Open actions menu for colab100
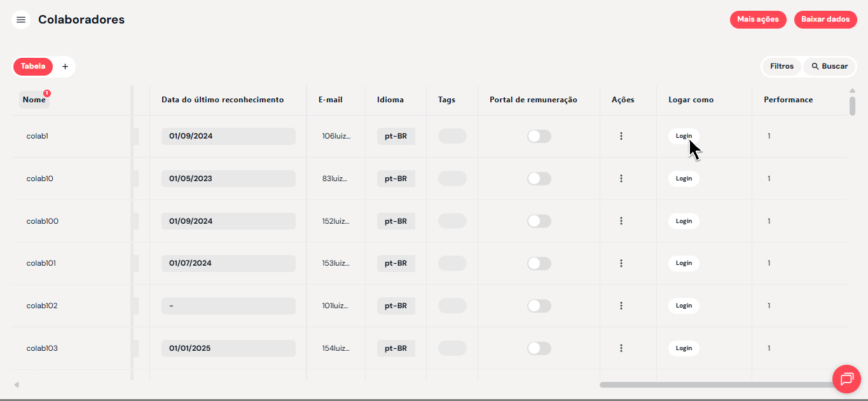This screenshot has width=868, height=401. 621,221
